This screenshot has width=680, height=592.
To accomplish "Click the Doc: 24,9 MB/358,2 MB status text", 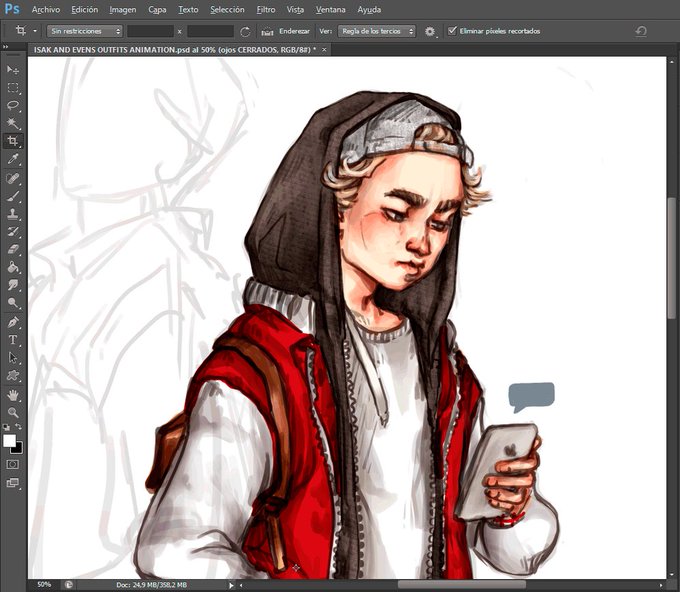I will [151, 585].
